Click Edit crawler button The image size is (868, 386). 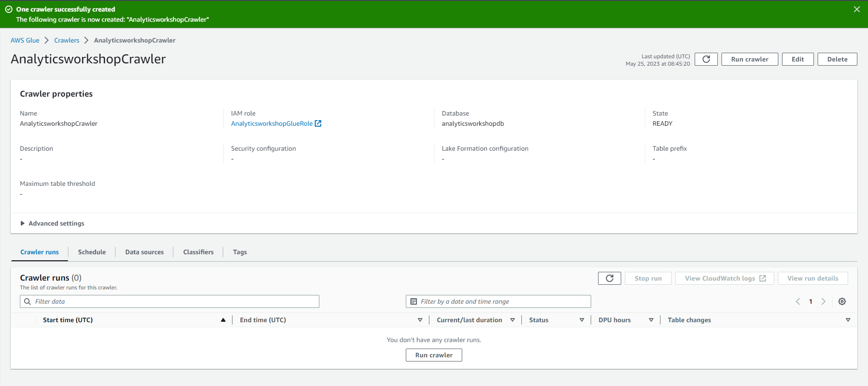pos(798,59)
